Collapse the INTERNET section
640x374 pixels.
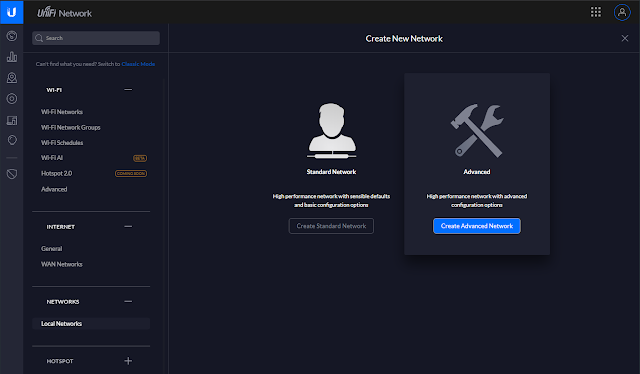click(128, 226)
